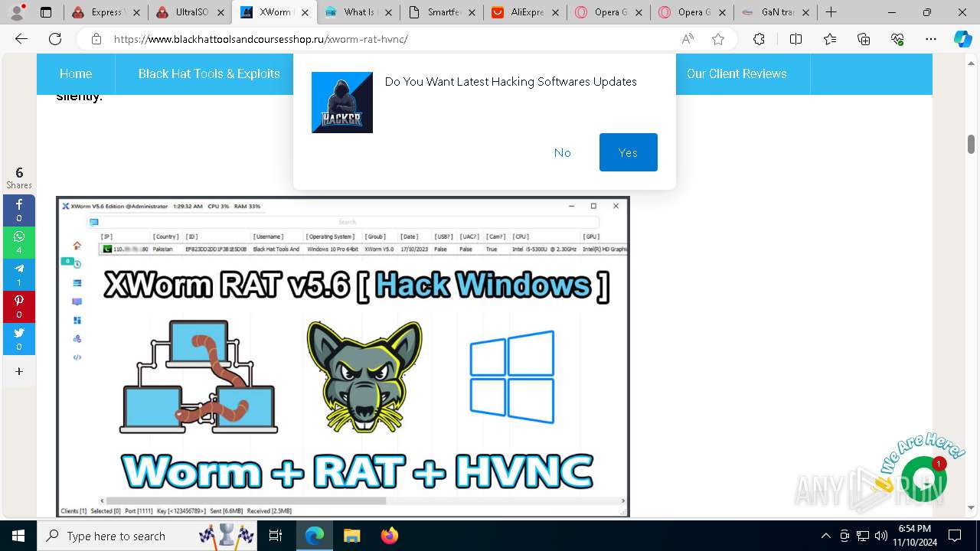This screenshot has width=980, height=551.
Task: Open Browser essentials heart icon
Action: pyautogui.click(x=897, y=39)
